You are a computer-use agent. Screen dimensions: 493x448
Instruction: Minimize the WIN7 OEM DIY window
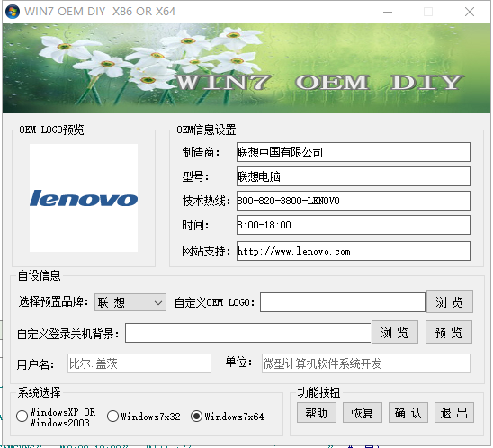point(388,12)
